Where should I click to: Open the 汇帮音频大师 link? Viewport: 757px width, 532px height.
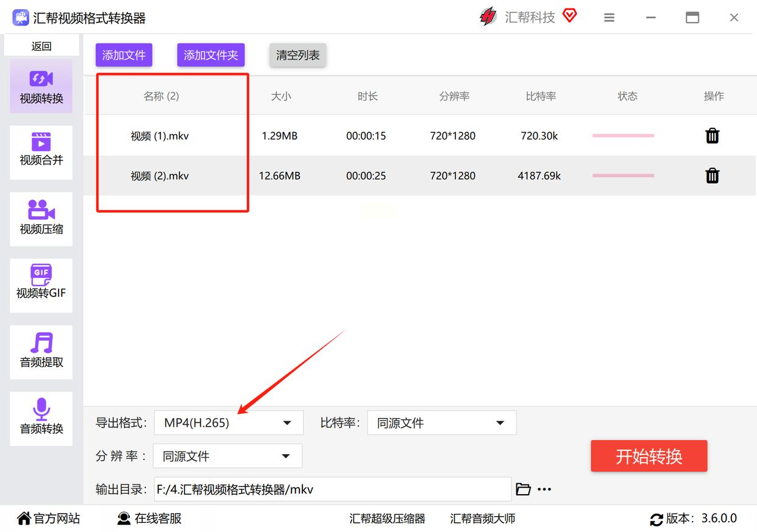click(x=483, y=519)
